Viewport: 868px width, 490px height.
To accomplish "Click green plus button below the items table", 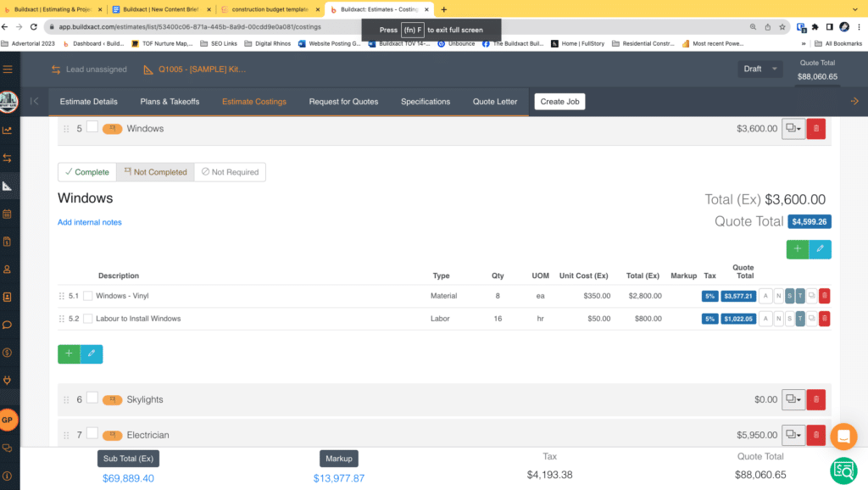I will 69,354.
